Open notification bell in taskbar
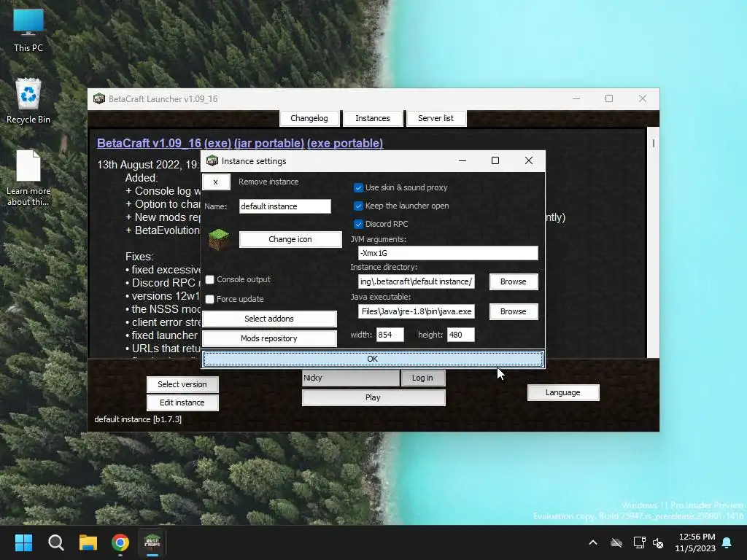 click(x=727, y=542)
